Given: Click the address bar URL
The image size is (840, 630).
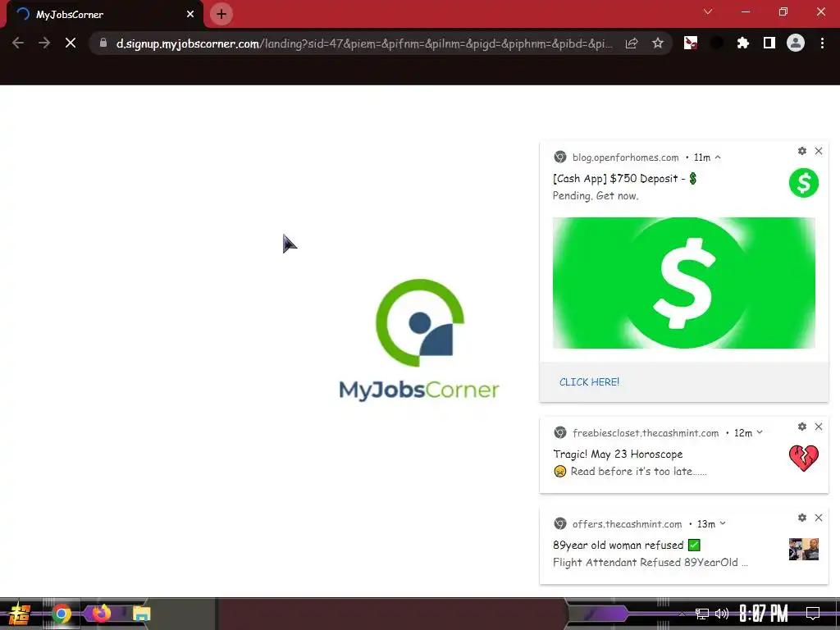Looking at the screenshot, I should point(364,43).
